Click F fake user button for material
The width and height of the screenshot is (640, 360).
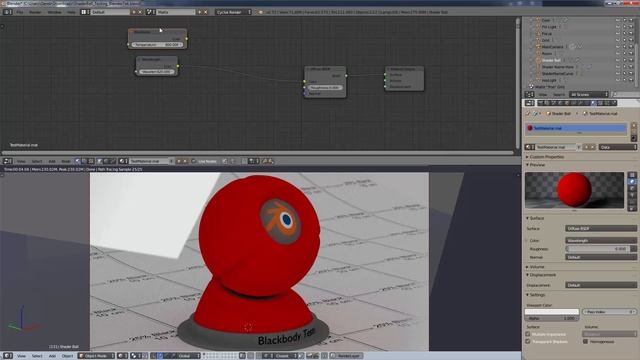click(580, 147)
